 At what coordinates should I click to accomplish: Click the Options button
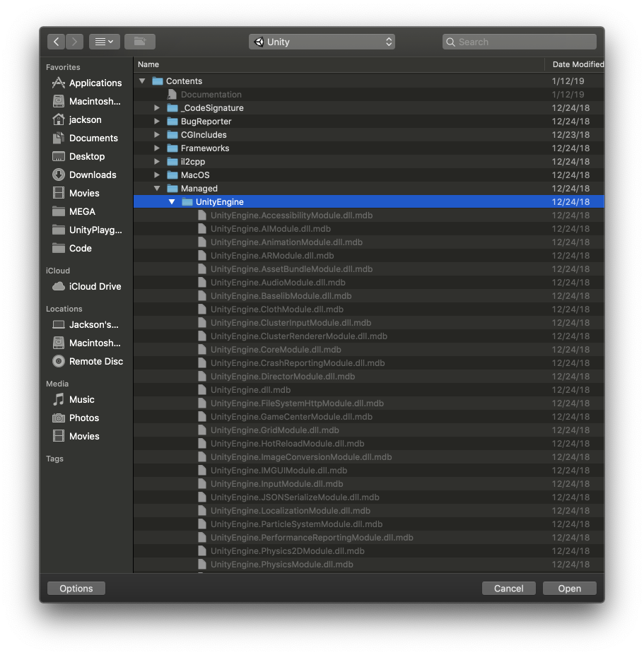pos(76,588)
